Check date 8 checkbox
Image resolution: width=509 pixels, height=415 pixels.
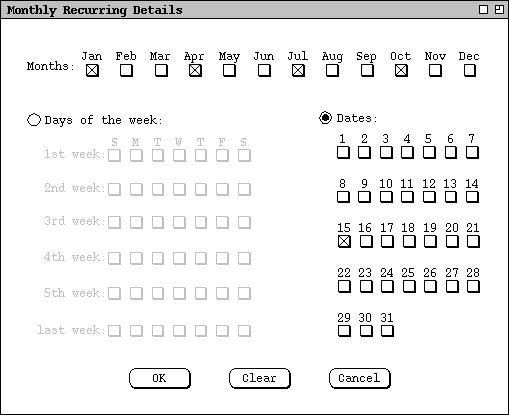pos(344,197)
